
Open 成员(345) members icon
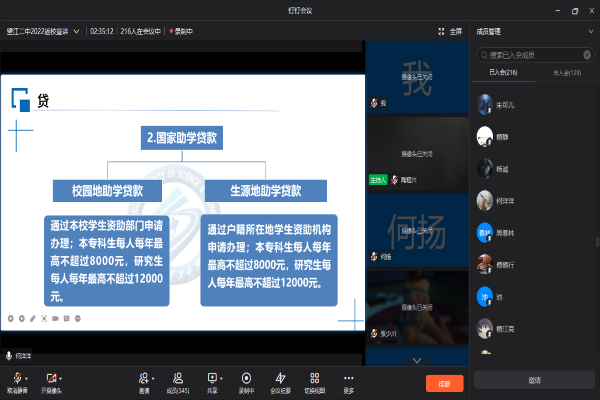click(178, 379)
